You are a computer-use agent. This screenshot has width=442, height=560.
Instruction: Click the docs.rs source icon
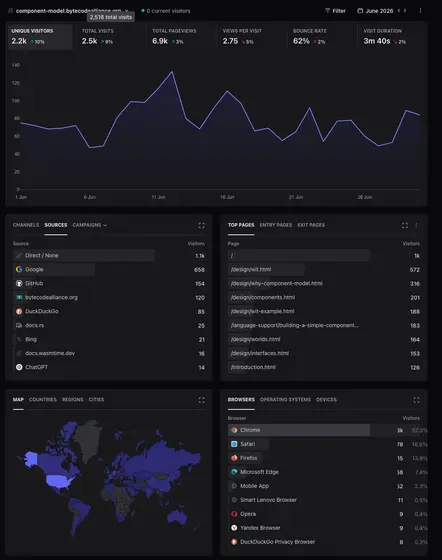tap(19, 325)
